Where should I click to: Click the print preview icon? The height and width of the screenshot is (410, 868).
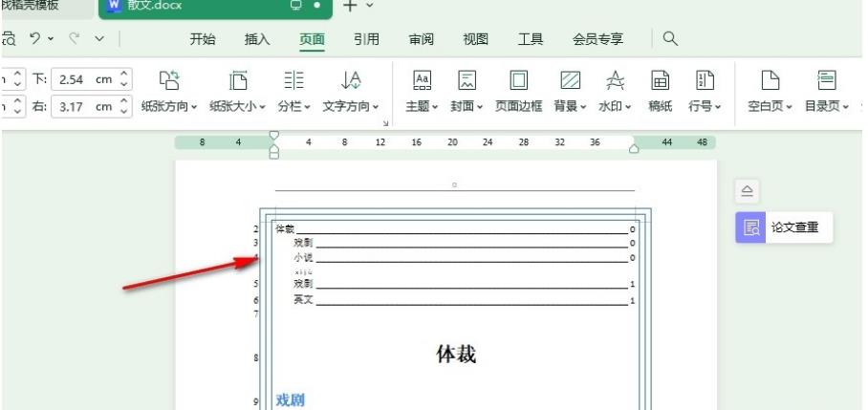coord(9,39)
